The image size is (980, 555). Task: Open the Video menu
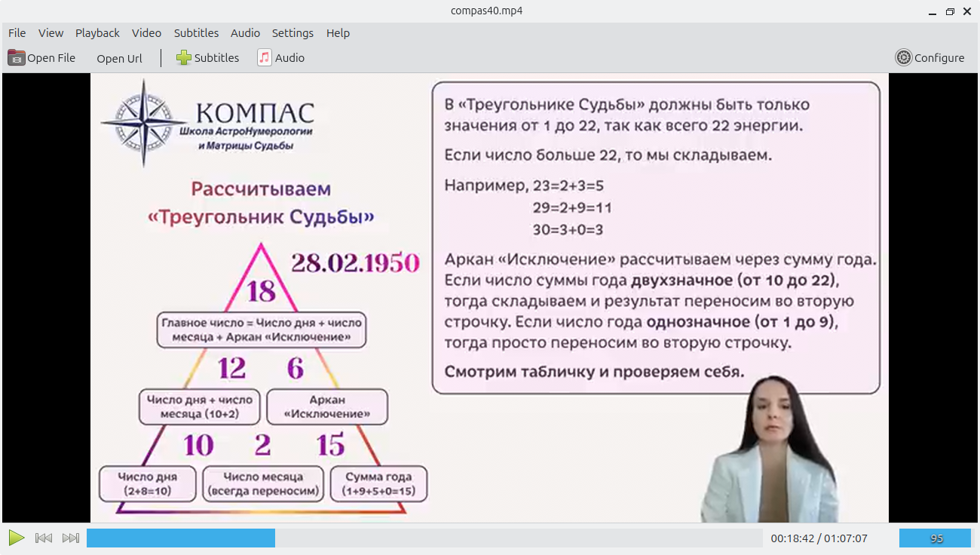pos(146,33)
